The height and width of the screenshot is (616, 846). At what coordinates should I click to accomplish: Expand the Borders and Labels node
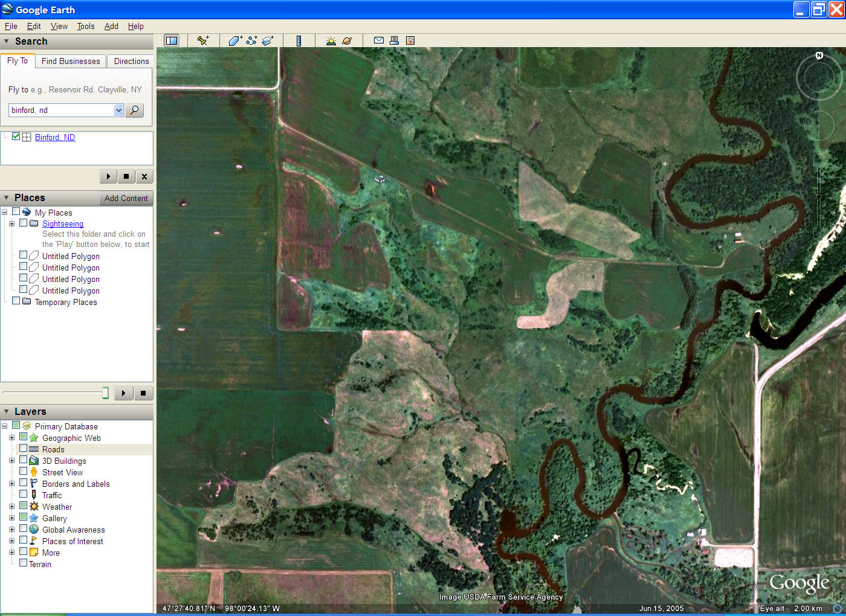coord(11,483)
